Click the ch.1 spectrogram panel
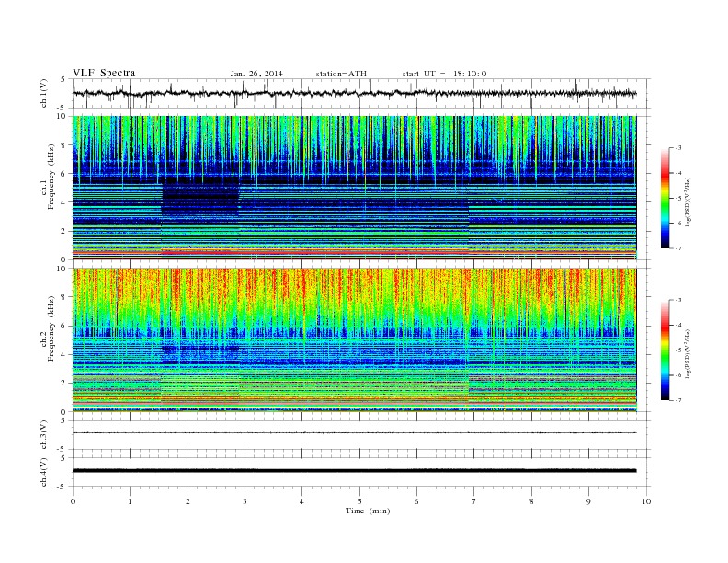The width and height of the screenshot is (728, 563). point(354,188)
